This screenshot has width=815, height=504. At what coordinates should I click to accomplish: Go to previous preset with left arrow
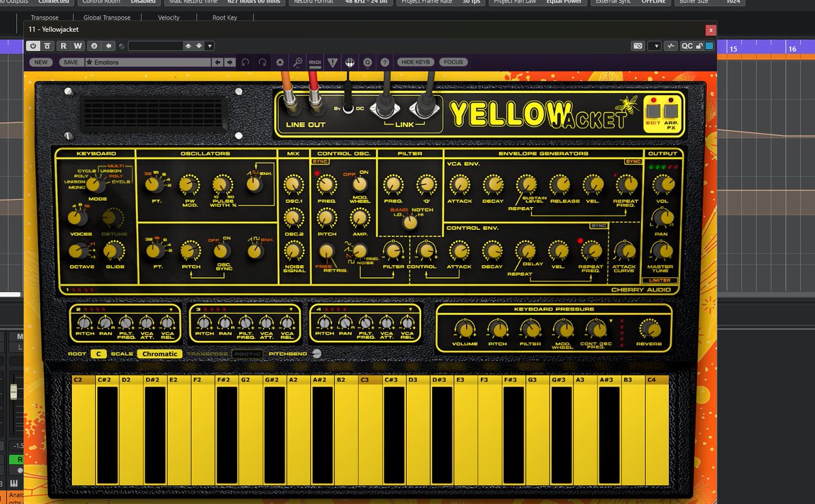217,62
